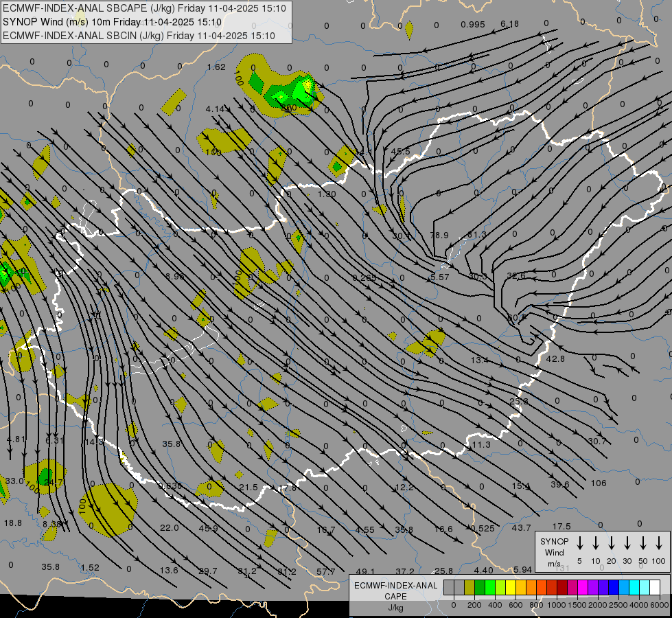Pick the dark green CAPE legend swatch
672x618 pixels.
[480, 588]
